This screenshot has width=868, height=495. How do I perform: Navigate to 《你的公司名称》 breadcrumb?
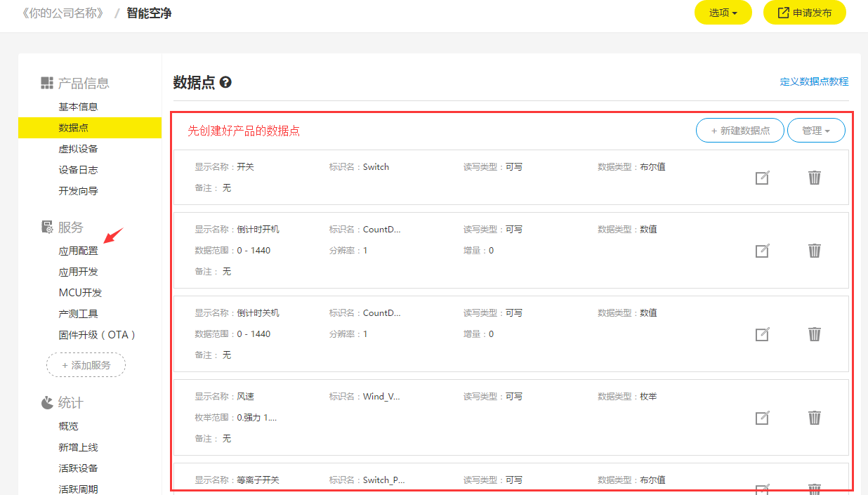click(63, 13)
